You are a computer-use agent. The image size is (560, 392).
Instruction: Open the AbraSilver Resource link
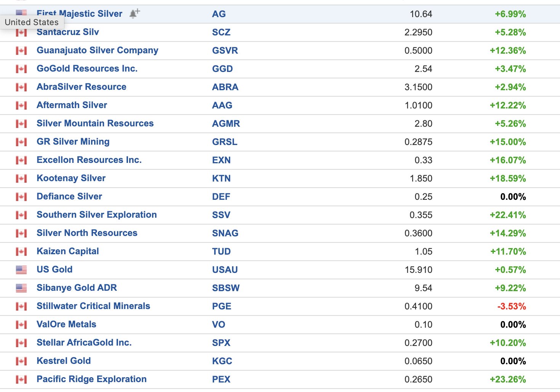(81, 87)
